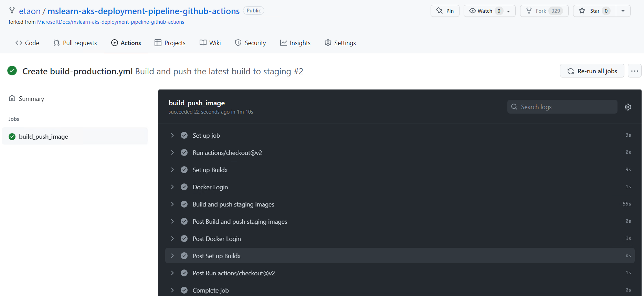Click Post Run actions/checkout@v2 status checkmark

point(184,273)
